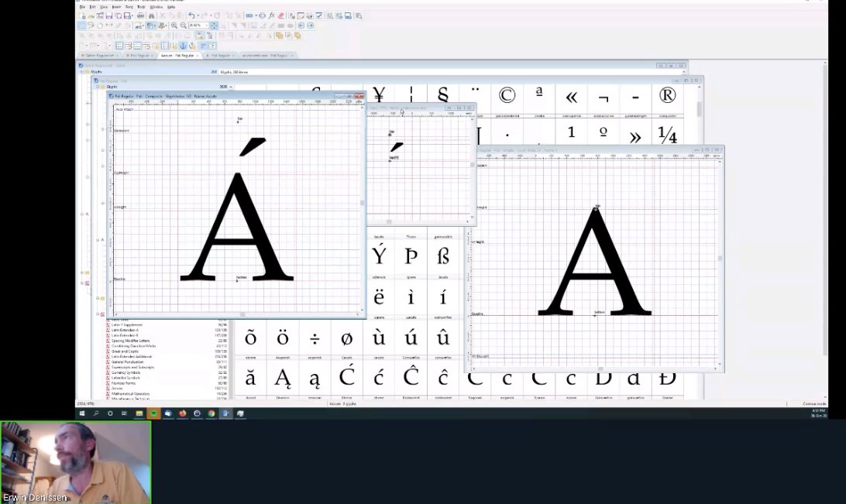
Task: Click the checkmark validate icon
Action: pos(318,15)
